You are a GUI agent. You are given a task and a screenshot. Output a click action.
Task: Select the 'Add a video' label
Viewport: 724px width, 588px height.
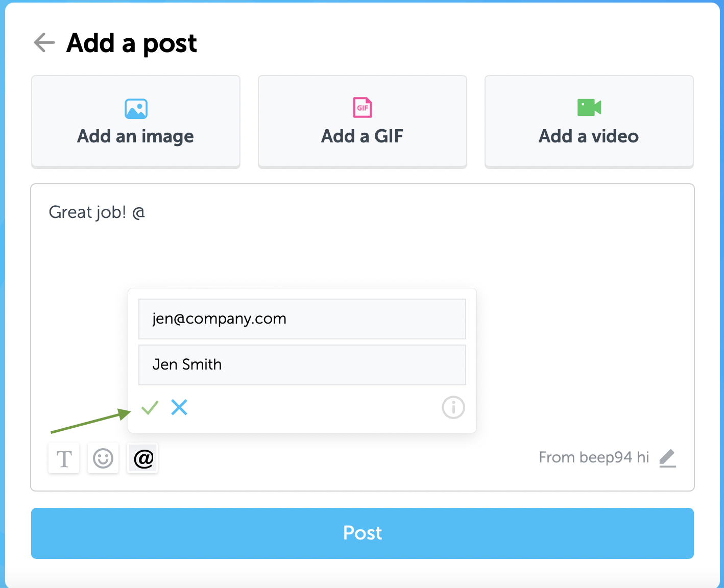[589, 136]
